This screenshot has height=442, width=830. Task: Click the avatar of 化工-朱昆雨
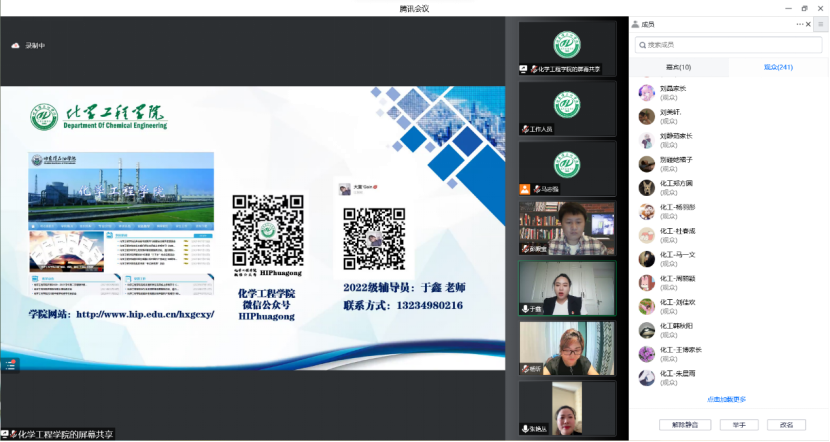[x=646, y=377]
